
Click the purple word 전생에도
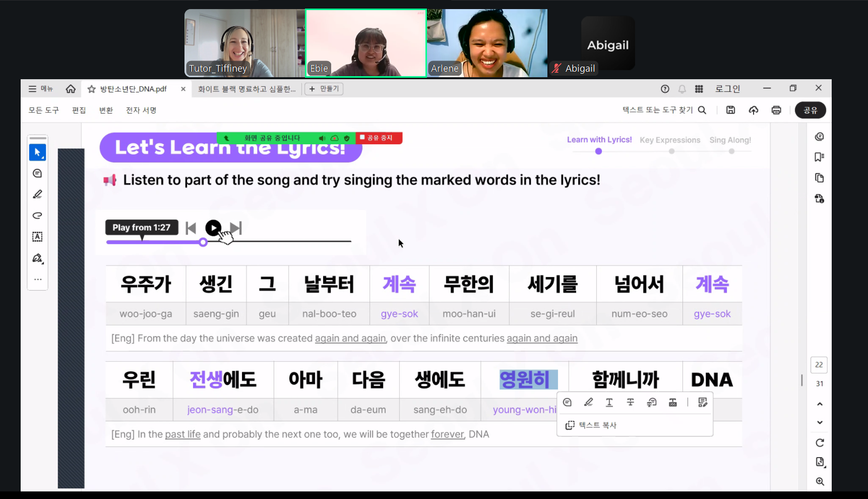pos(223,379)
